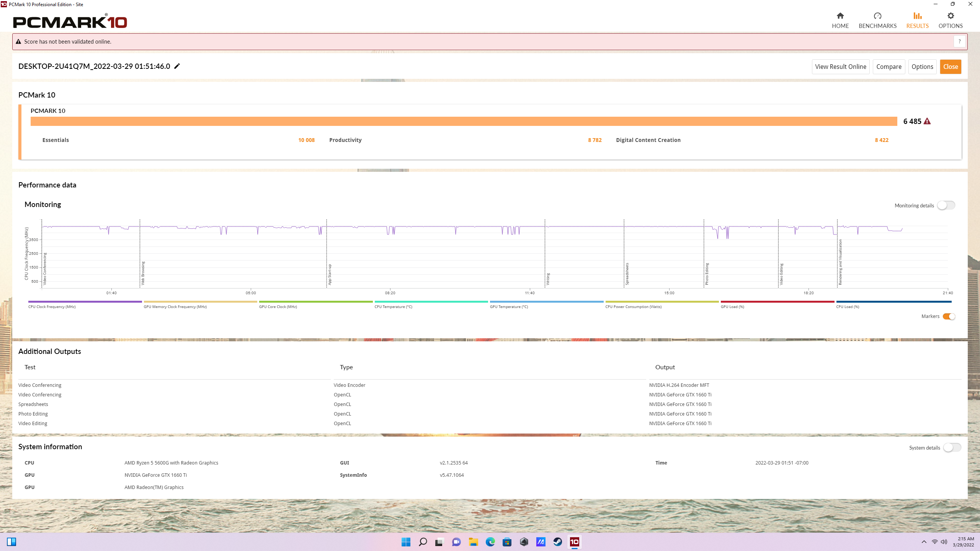The image size is (980, 551).
Task: Open the Options dropdown button for this result
Action: click(922, 67)
